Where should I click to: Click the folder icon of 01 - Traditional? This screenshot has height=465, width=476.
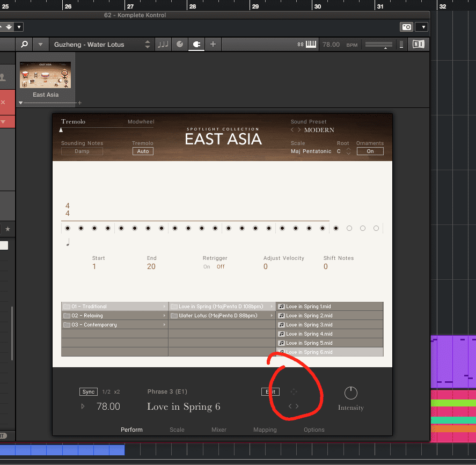coord(67,307)
